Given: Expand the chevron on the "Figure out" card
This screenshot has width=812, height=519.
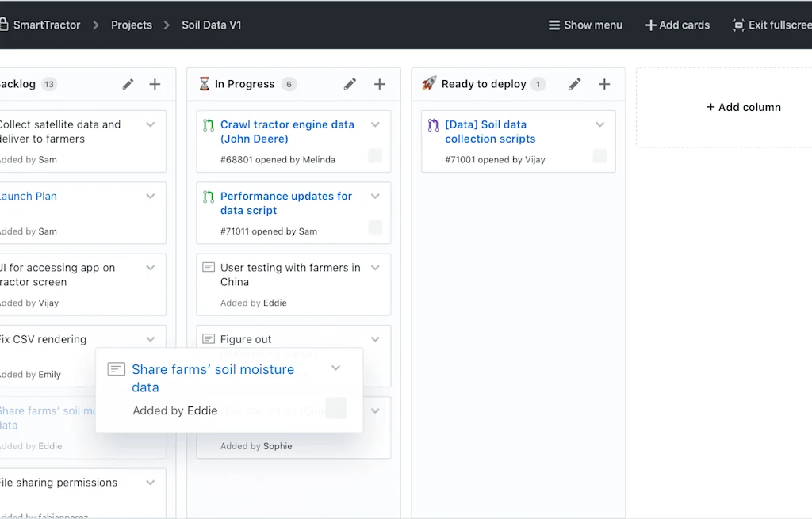Looking at the screenshot, I should tap(375, 338).
